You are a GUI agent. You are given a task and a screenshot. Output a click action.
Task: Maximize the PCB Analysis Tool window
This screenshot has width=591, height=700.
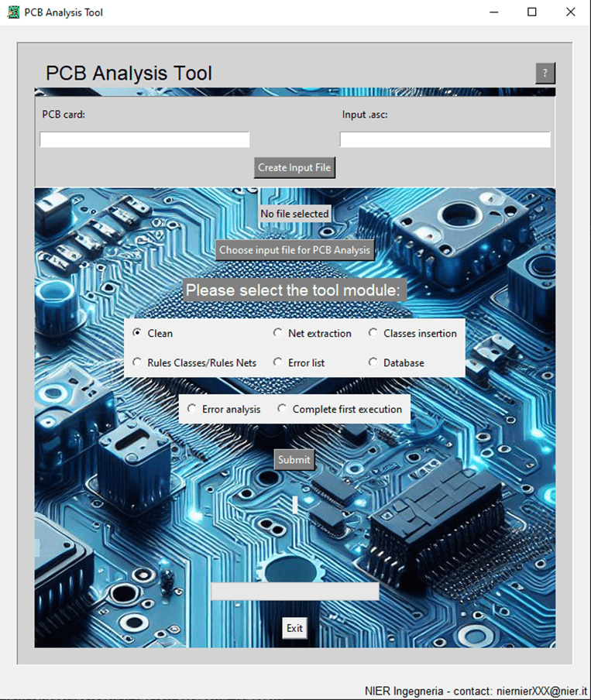pyautogui.click(x=532, y=12)
